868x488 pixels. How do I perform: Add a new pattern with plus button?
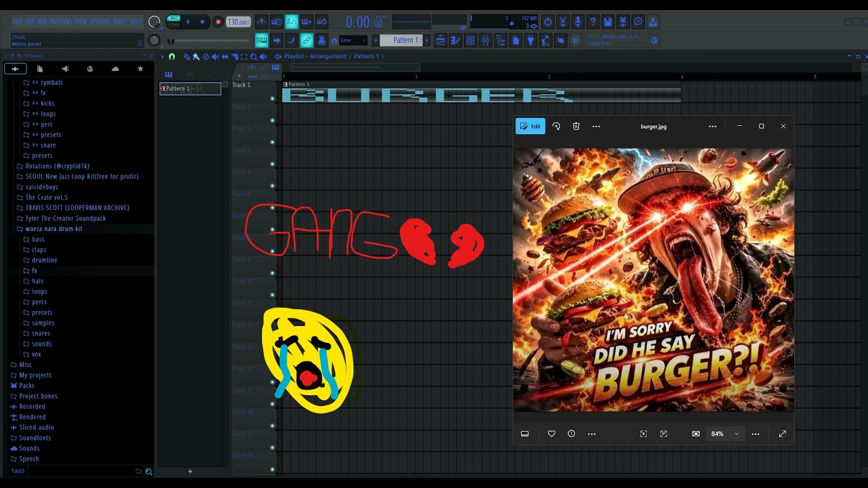[x=427, y=40]
